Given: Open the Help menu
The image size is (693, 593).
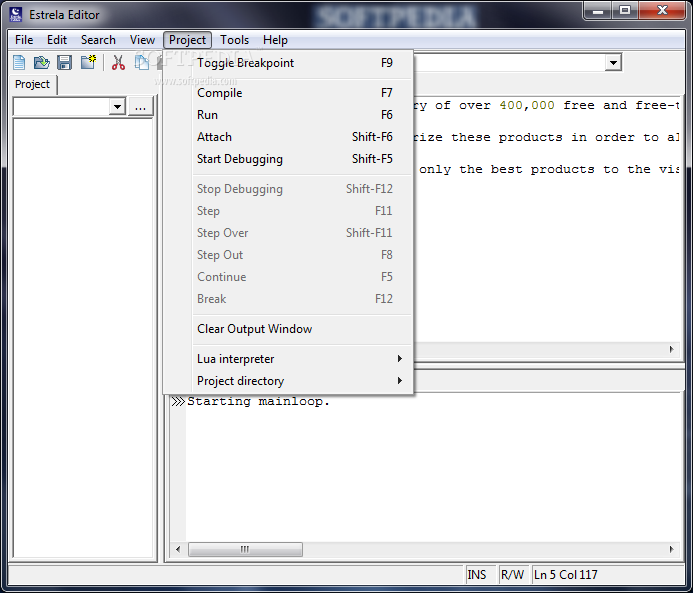Looking at the screenshot, I should pos(275,40).
